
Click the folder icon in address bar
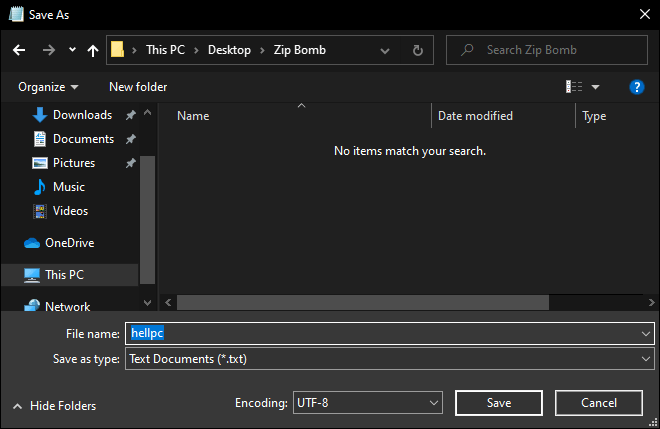point(117,50)
